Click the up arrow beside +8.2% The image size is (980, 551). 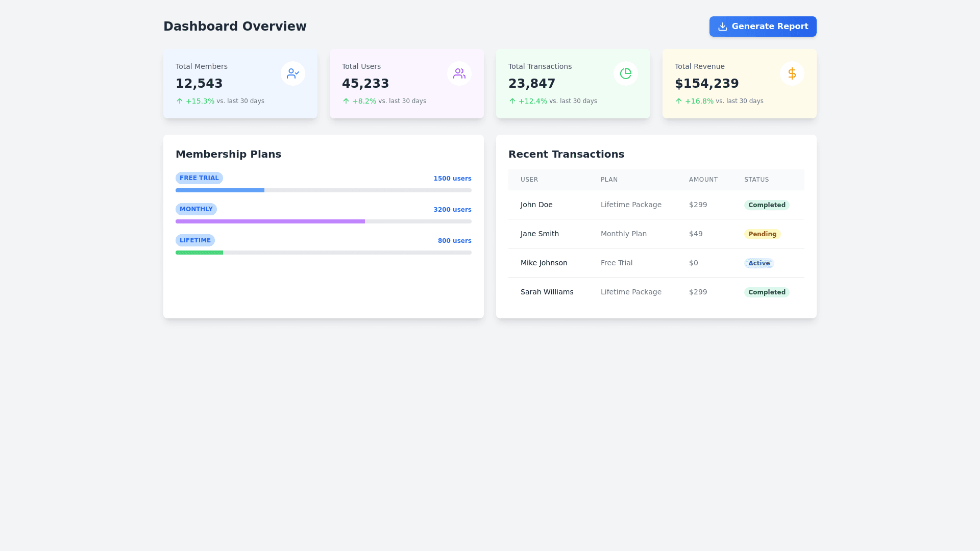346,101
